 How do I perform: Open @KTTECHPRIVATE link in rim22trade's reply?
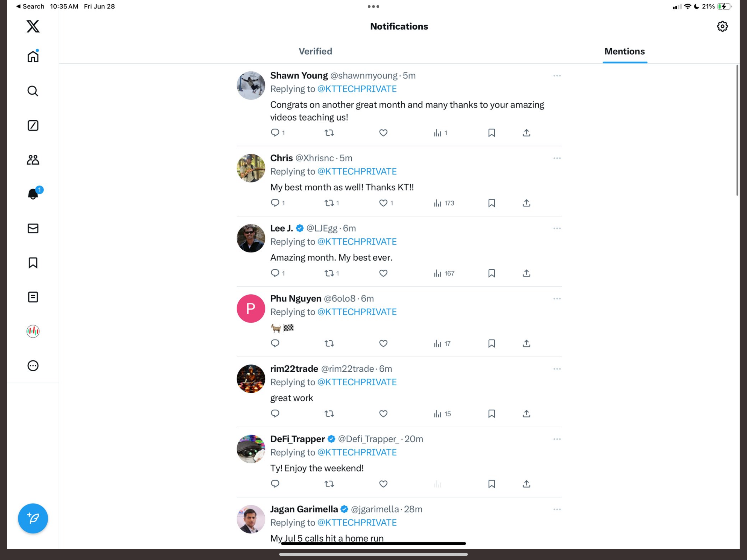click(357, 382)
